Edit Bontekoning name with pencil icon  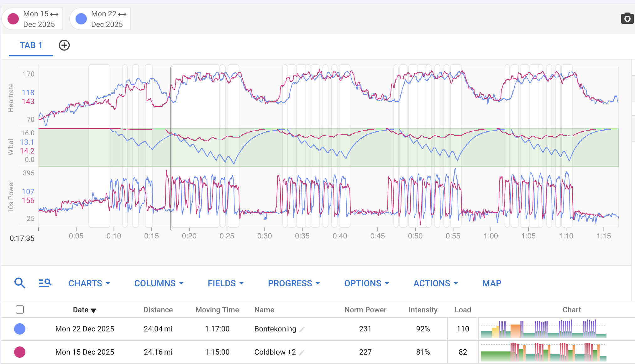pyautogui.click(x=302, y=330)
